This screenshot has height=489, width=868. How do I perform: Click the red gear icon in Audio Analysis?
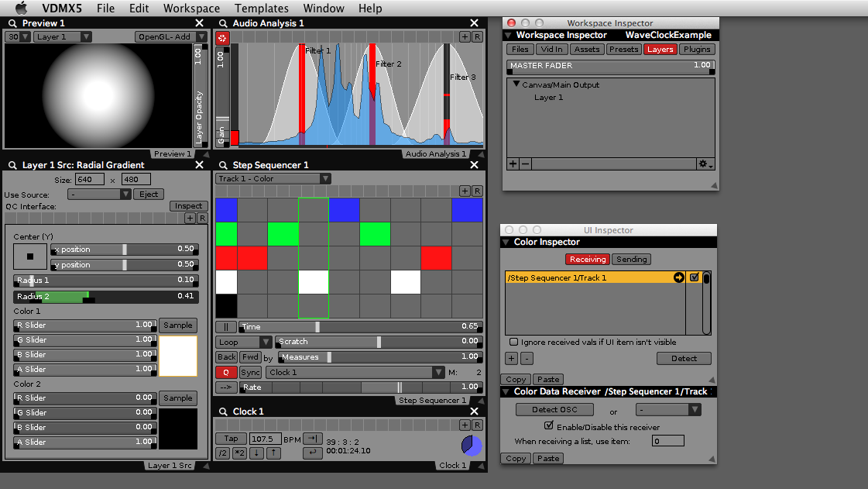(222, 38)
